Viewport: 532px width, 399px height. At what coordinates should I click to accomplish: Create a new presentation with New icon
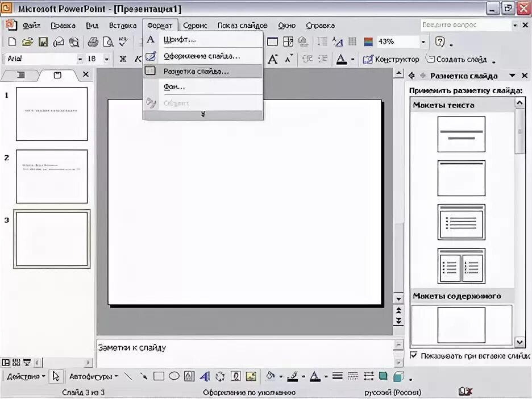(x=12, y=42)
